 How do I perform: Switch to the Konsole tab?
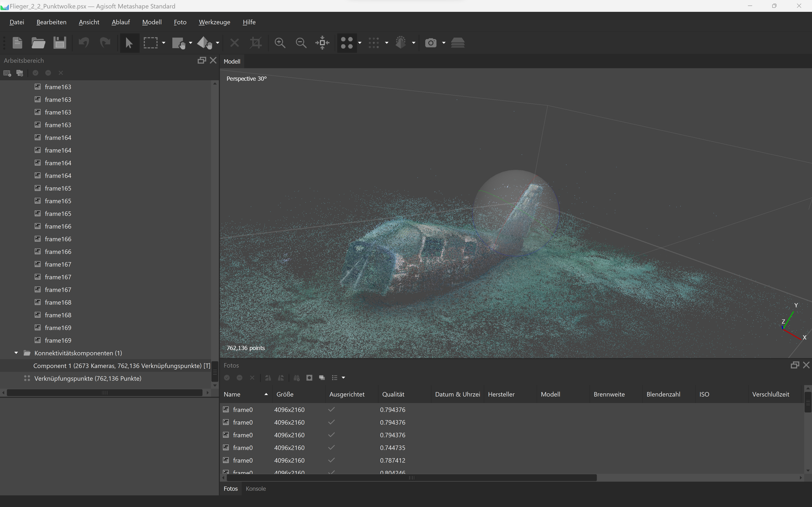tap(255, 489)
